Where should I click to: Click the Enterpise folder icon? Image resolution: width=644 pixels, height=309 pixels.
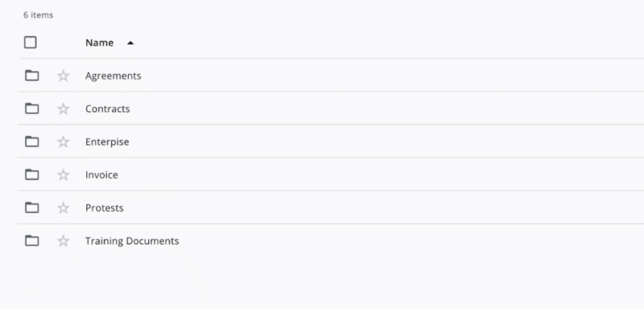tap(31, 142)
